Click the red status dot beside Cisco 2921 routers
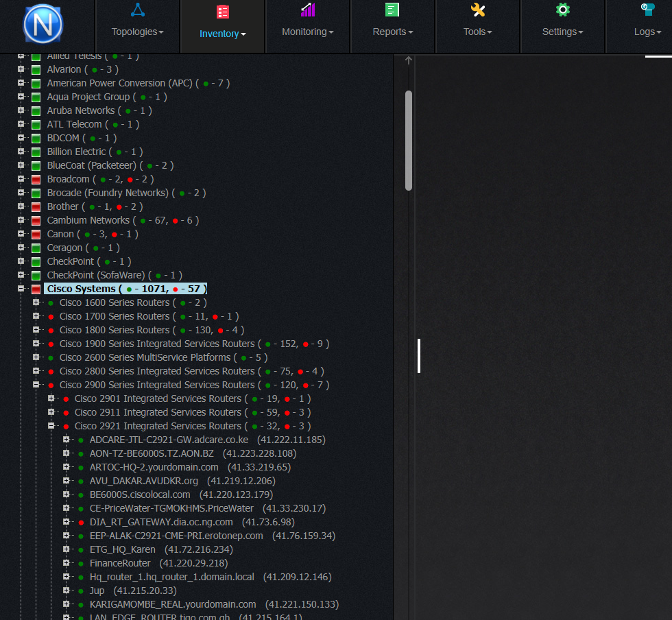Viewport: 672px width, 620px height. point(66,427)
